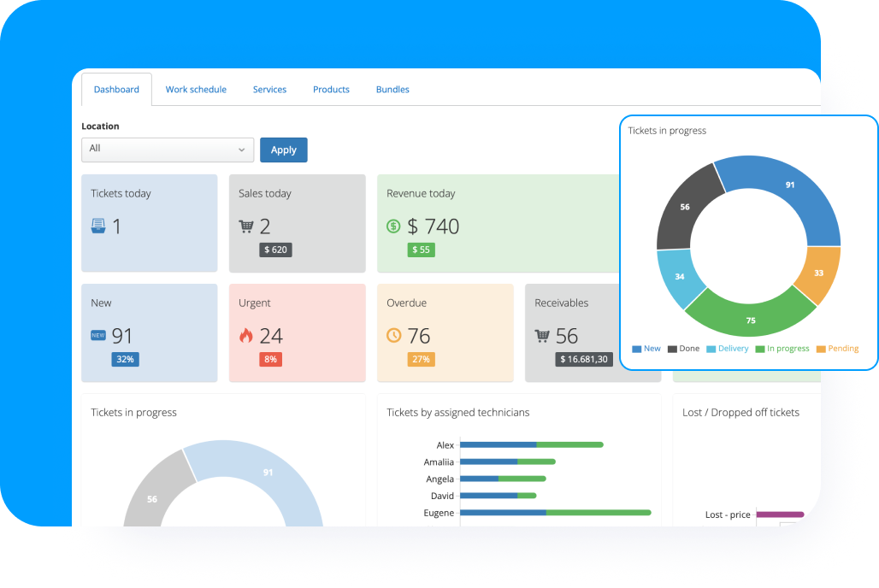879x588 pixels.
Task: Open the Location dropdown showing All
Action: pos(167,150)
